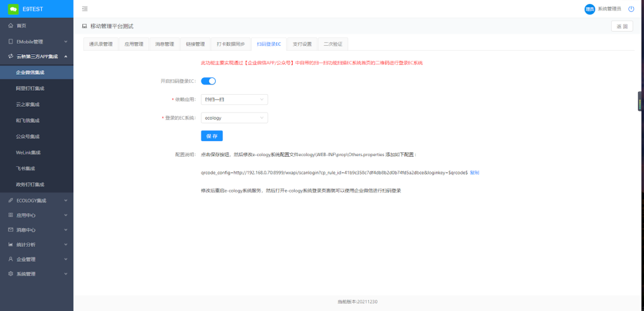Image resolution: width=644 pixels, height=311 pixels.
Task: Turn off the 开启扫码登录EC switch
Action: 208,81
